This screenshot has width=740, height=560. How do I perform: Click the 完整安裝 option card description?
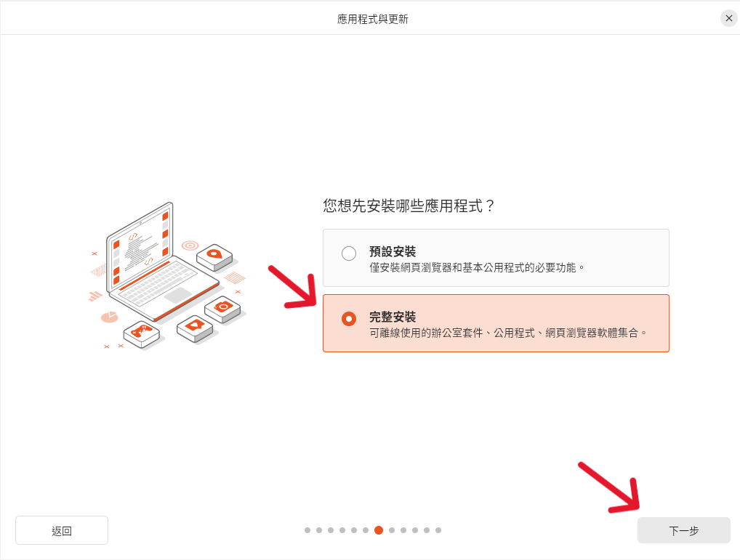508,333
